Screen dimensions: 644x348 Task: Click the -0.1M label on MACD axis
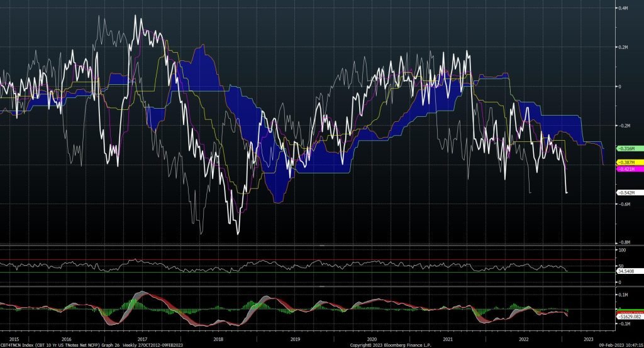tap(624, 324)
